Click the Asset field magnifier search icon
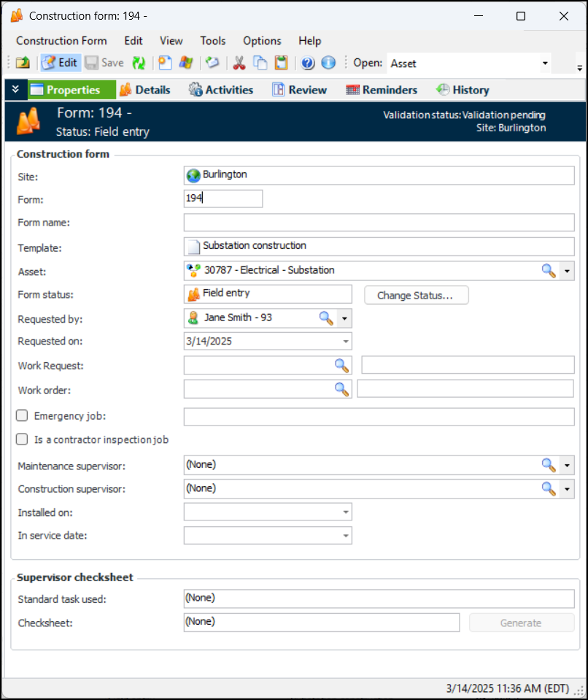This screenshot has height=700, width=588. [x=549, y=271]
